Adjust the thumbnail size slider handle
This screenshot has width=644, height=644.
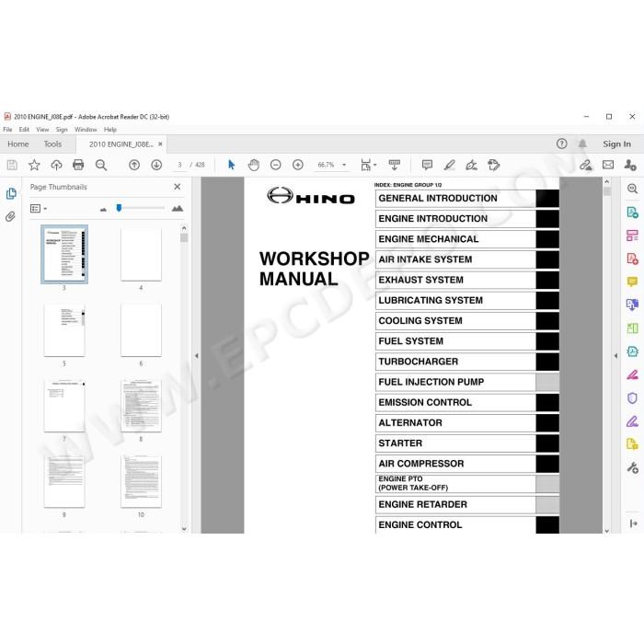point(119,208)
